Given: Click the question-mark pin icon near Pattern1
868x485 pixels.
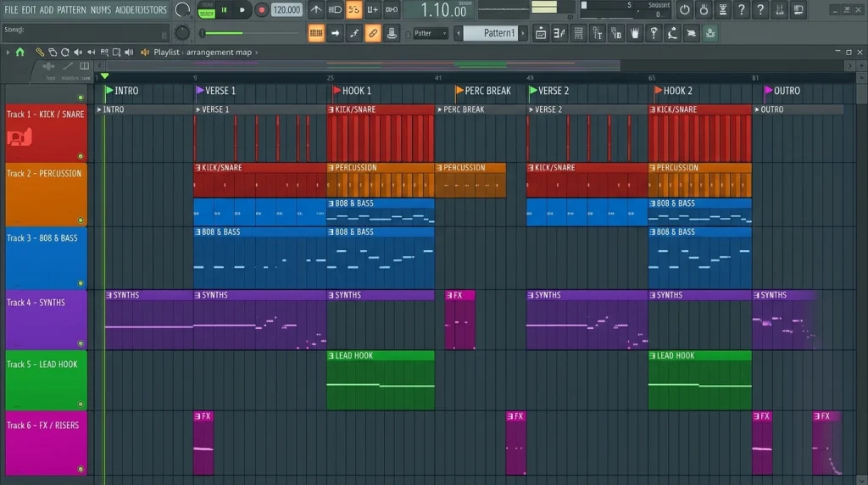Looking at the screenshot, I should [654, 33].
